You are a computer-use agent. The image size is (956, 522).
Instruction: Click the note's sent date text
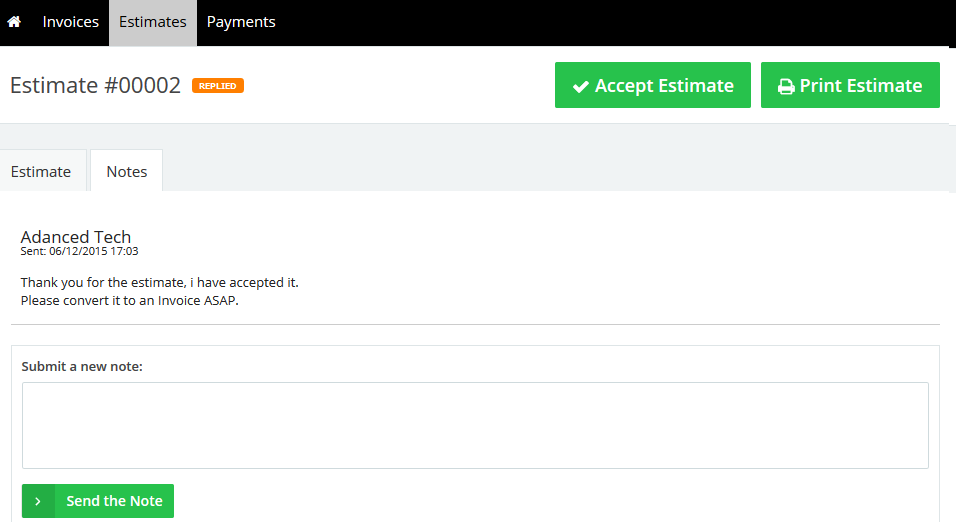point(79,252)
